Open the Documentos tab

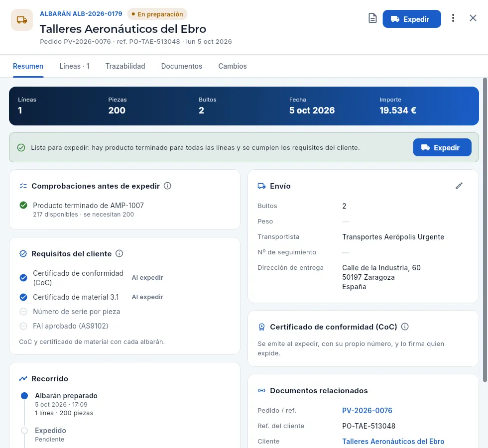(x=182, y=66)
